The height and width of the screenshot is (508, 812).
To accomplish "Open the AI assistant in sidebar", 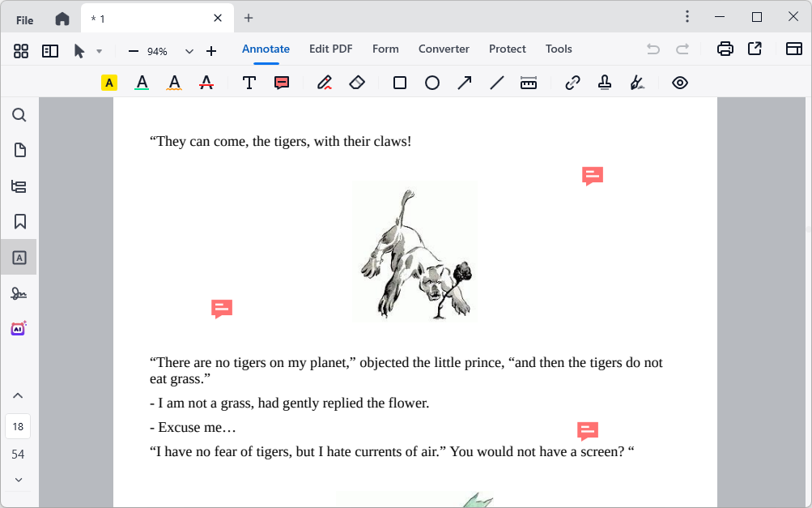I will point(19,328).
